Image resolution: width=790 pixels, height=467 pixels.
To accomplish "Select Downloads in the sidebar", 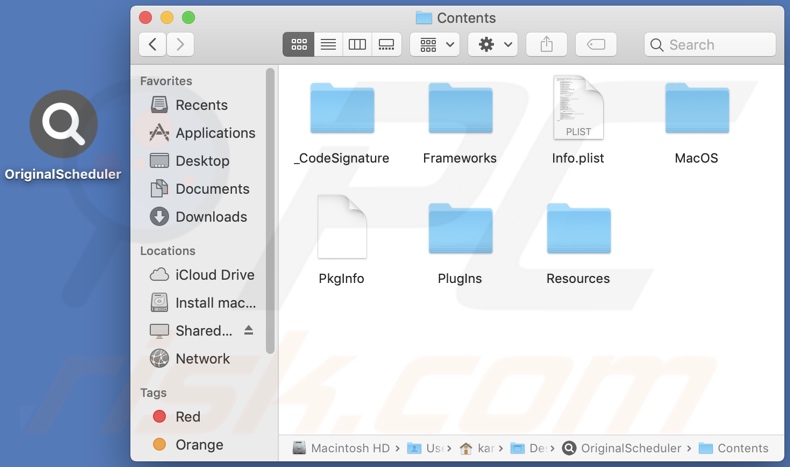I will click(x=210, y=217).
